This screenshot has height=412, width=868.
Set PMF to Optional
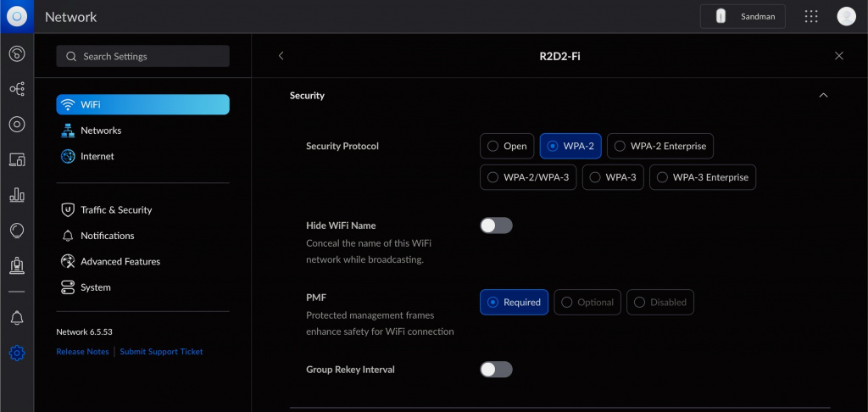point(587,303)
